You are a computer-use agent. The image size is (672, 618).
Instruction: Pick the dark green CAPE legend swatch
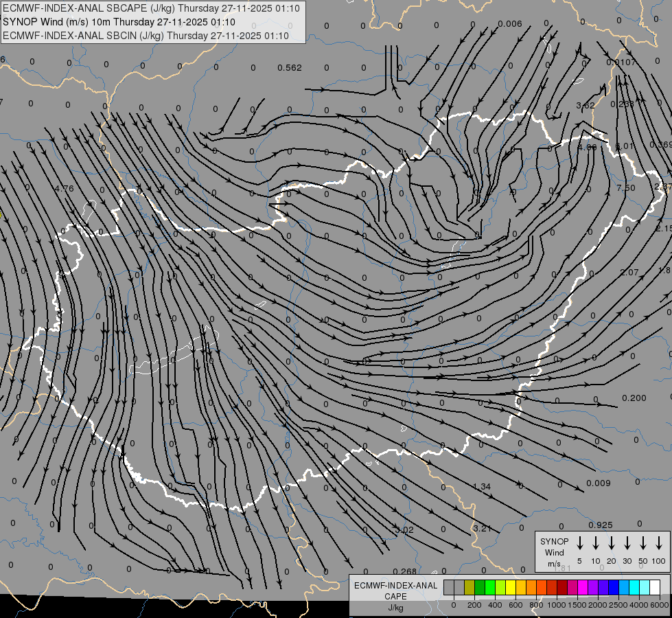pyautogui.click(x=480, y=588)
